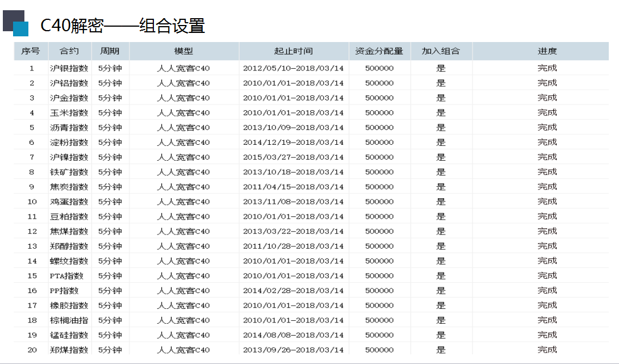This screenshot has width=619, height=364.
Task: Select the 玉米指数 contract cell
Action: pyautogui.click(x=69, y=113)
